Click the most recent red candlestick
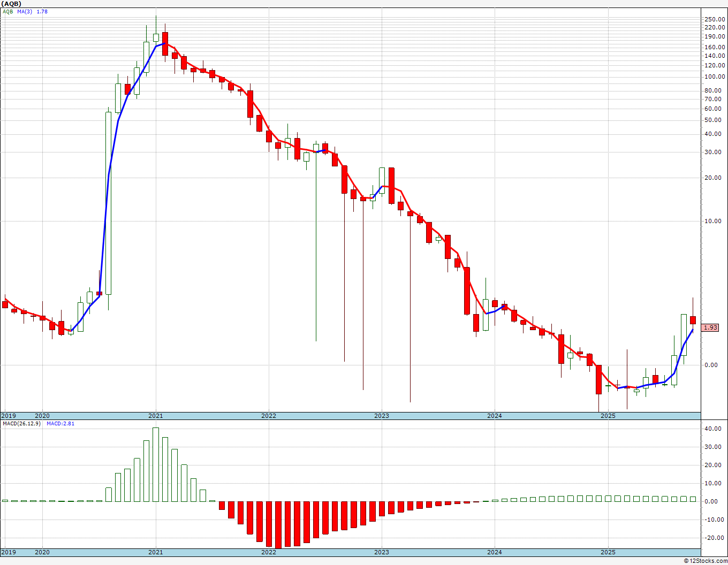Image resolution: width=728 pixels, height=565 pixels. 693,320
